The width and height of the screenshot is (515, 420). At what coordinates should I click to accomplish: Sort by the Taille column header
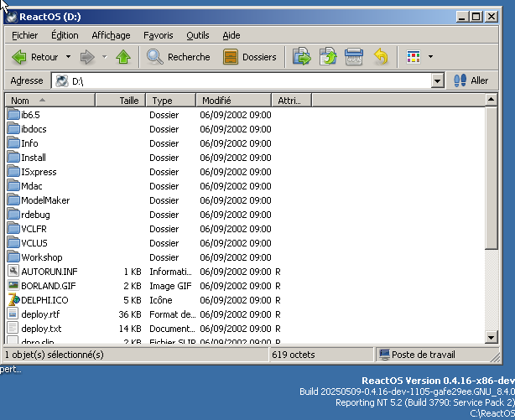pyautogui.click(x=121, y=100)
